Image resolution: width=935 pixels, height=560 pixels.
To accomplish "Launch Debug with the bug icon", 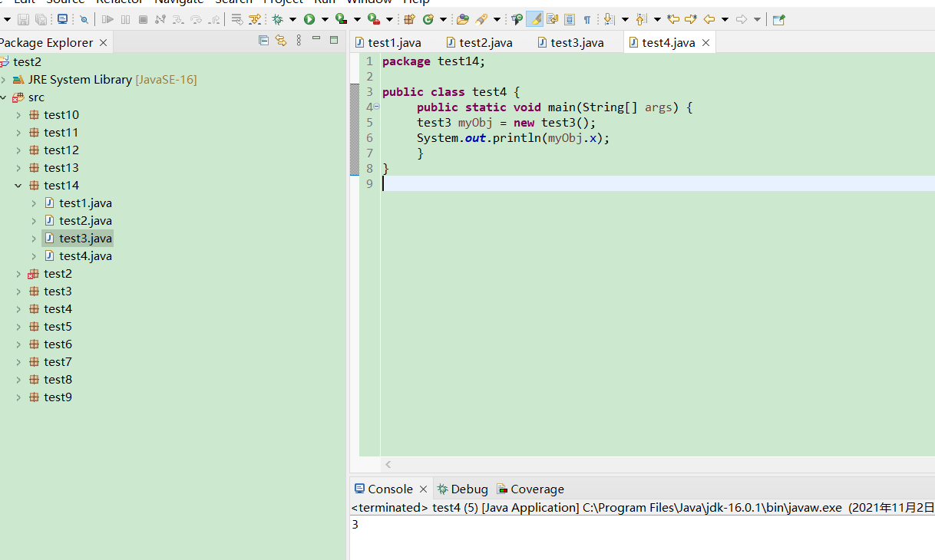I will click(276, 19).
